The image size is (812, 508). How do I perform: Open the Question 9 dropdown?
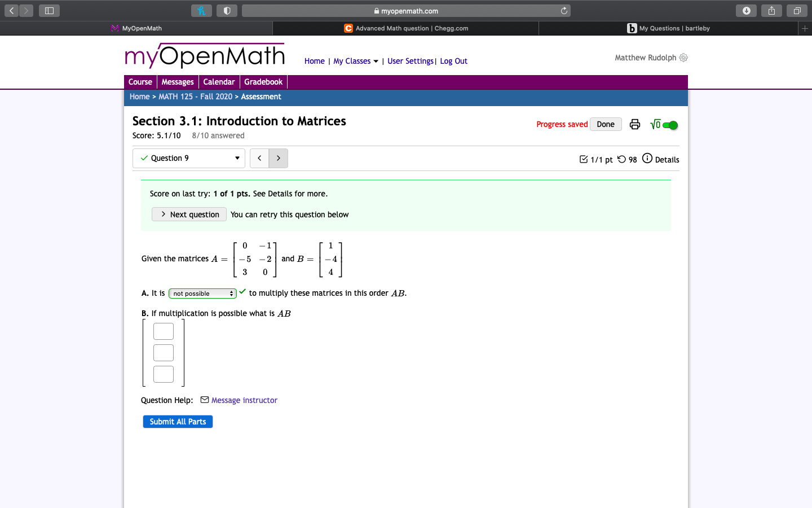point(188,158)
